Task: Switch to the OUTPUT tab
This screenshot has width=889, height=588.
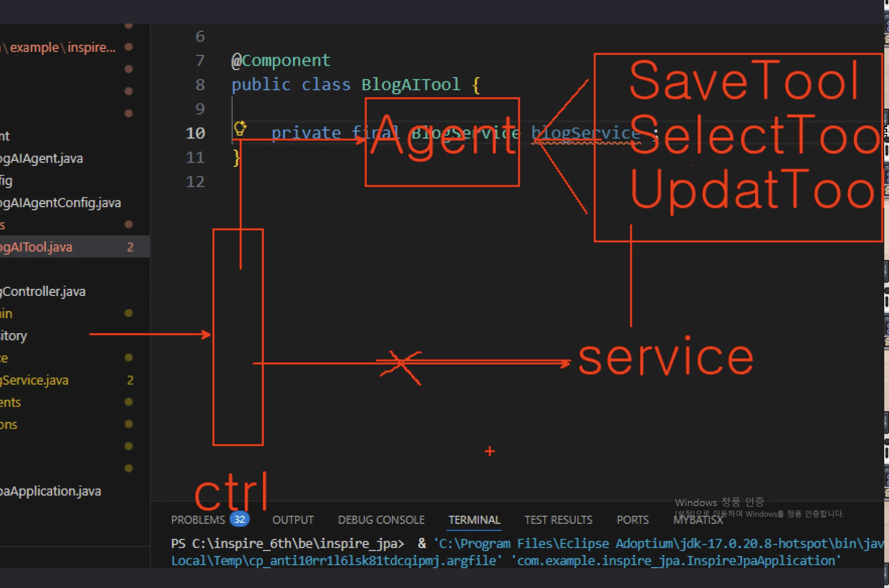Action: click(x=293, y=519)
